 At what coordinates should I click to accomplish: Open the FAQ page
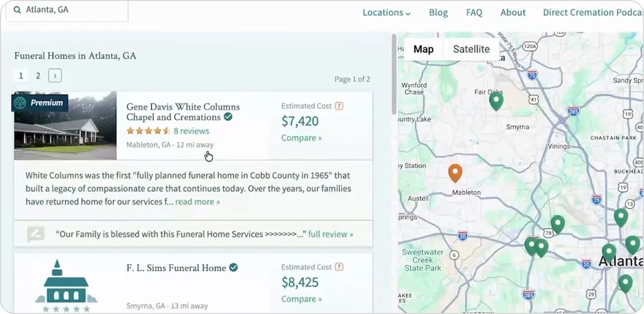tap(474, 13)
